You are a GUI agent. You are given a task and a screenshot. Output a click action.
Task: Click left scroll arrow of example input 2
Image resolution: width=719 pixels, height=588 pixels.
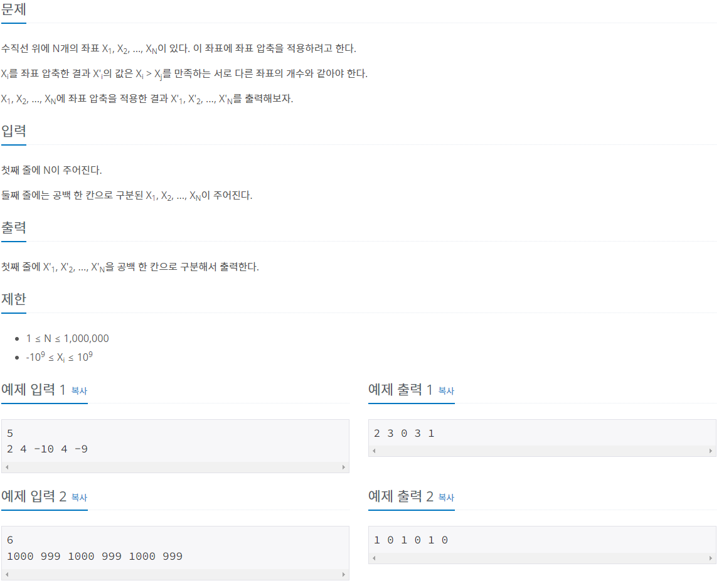(7, 574)
